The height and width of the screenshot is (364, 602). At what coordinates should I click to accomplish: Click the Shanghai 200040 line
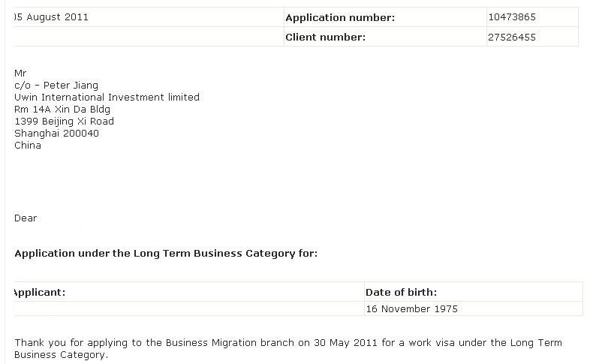click(56, 134)
